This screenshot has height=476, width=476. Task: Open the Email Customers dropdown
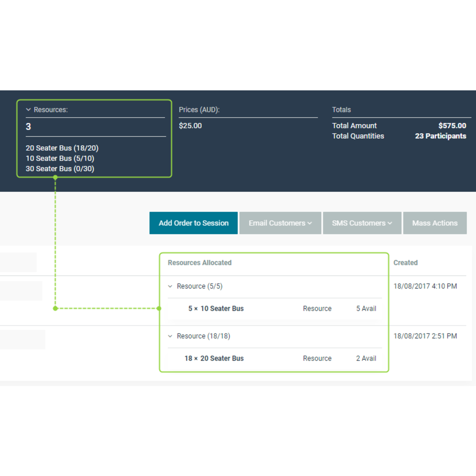[280, 223]
